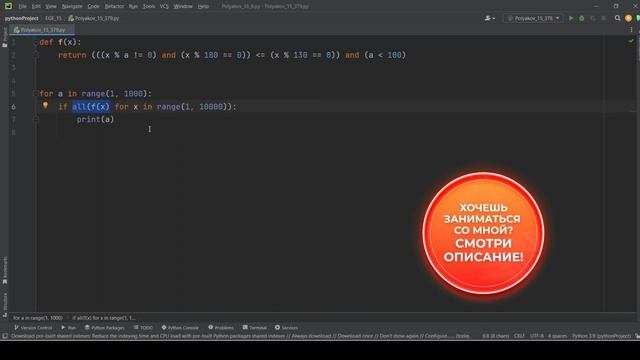Open the TODO tool window

click(x=143, y=328)
